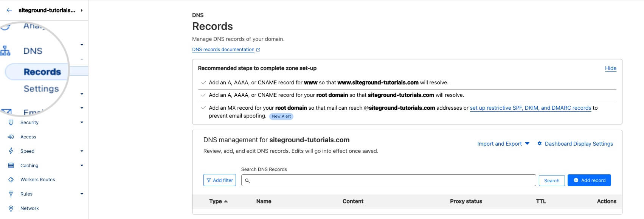644x219 pixels.
Task: Select Network in the sidebar
Action: click(29, 208)
